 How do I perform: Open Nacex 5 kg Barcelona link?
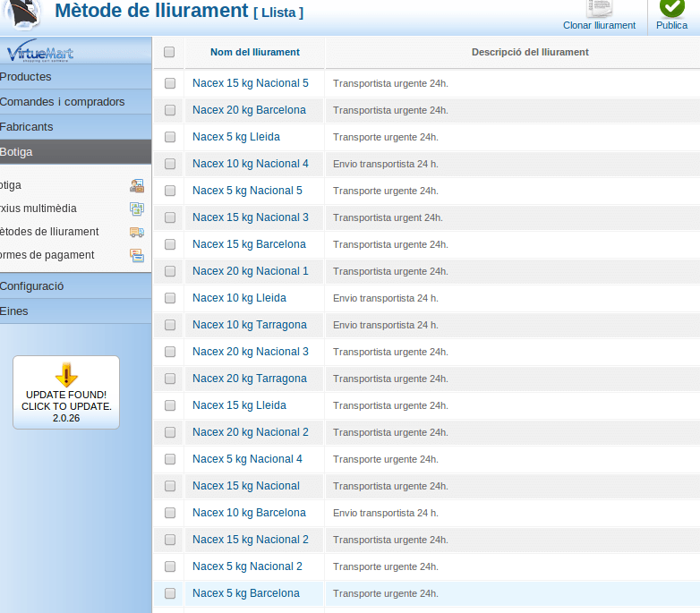[x=246, y=593]
